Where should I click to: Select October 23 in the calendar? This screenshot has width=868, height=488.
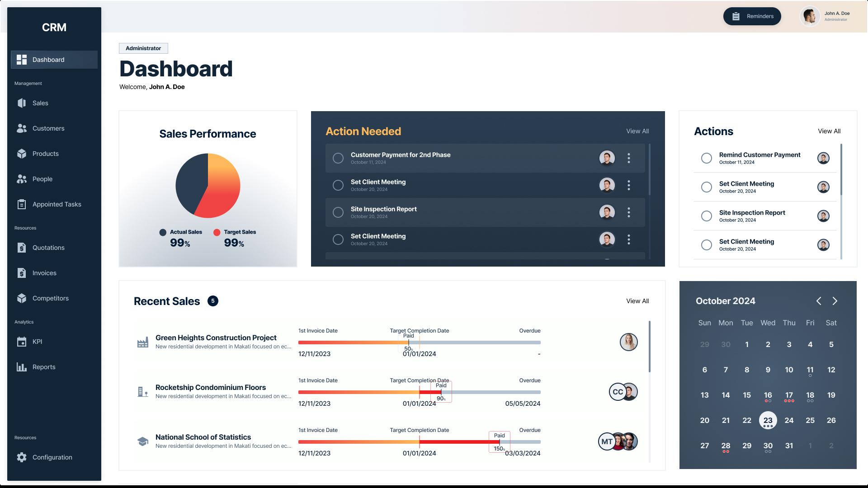pyautogui.click(x=768, y=420)
